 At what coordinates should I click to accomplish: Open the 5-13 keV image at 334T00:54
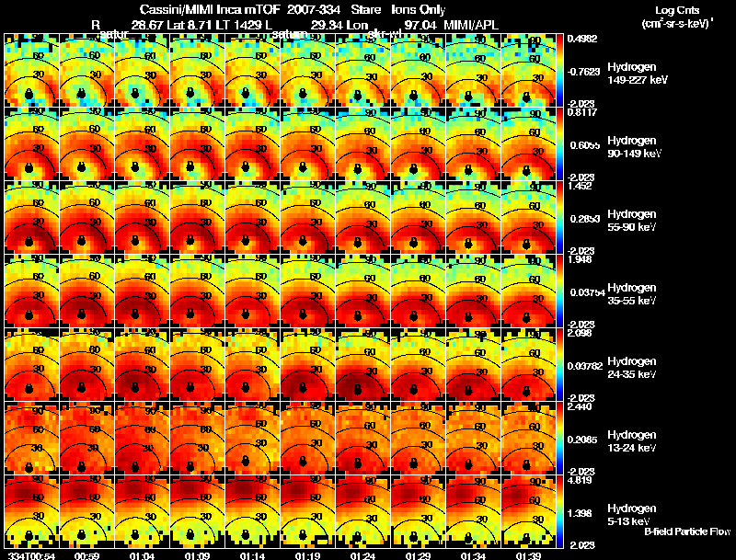[x=32, y=512]
